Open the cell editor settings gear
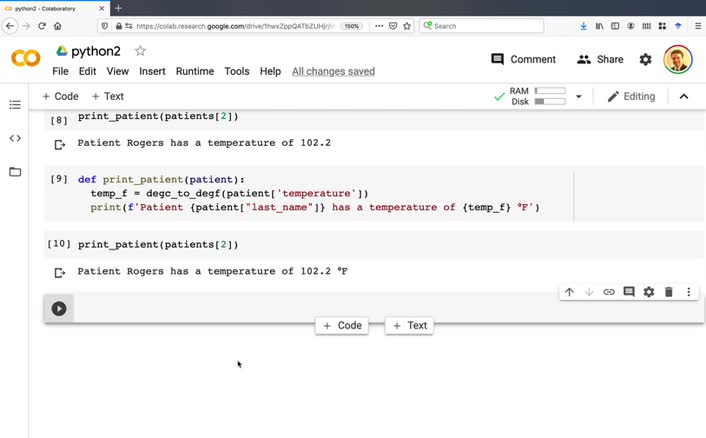 648,292
